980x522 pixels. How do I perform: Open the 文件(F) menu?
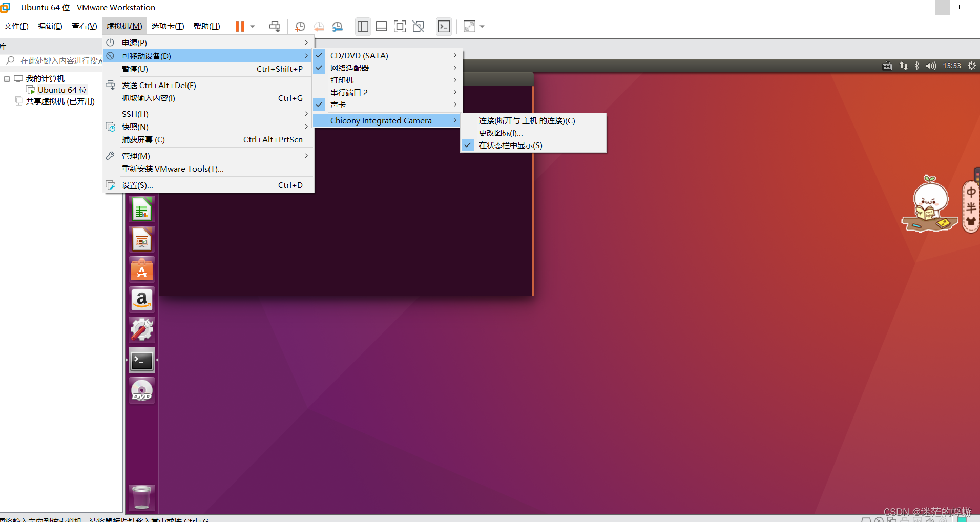coord(16,26)
